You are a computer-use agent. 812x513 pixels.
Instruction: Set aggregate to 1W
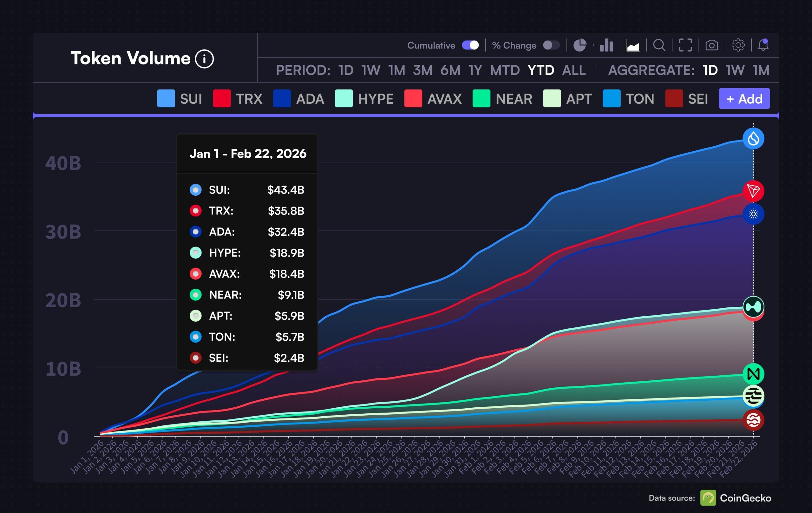tap(735, 70)
